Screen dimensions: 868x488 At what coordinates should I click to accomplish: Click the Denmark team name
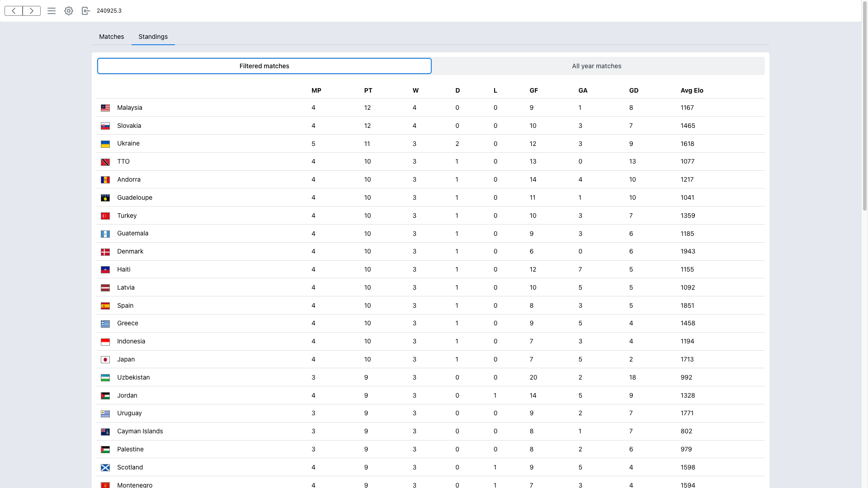130,251
